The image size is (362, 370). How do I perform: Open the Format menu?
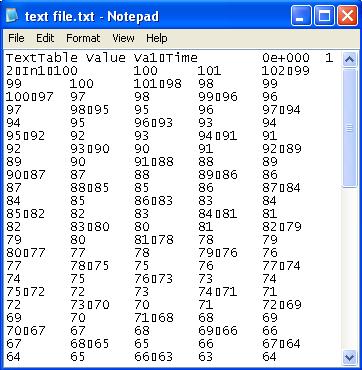(x=83, y=38)
